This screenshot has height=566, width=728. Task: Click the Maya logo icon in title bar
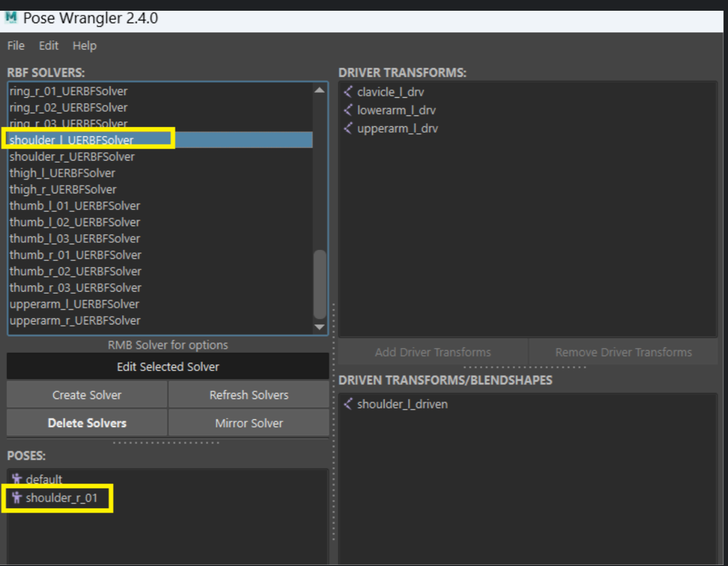[x=11, y=17]
